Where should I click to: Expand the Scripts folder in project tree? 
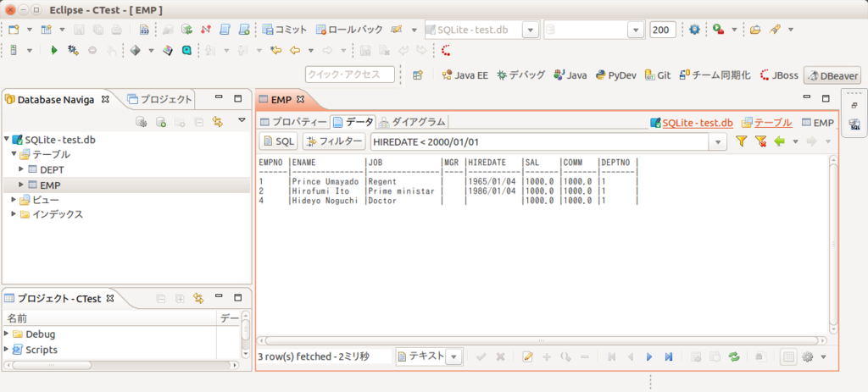7,350
